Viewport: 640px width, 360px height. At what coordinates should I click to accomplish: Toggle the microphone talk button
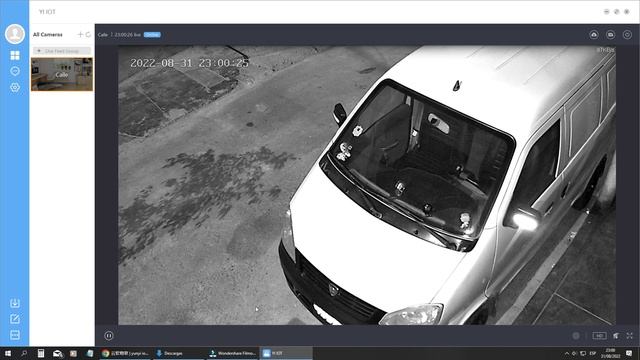(x=576, y=336)
